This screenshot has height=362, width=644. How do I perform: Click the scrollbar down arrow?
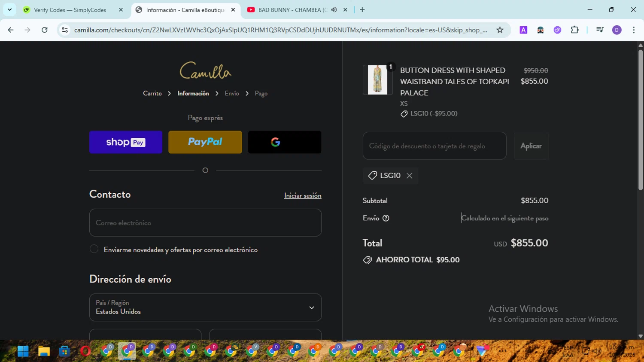click(x=640, y=336)
